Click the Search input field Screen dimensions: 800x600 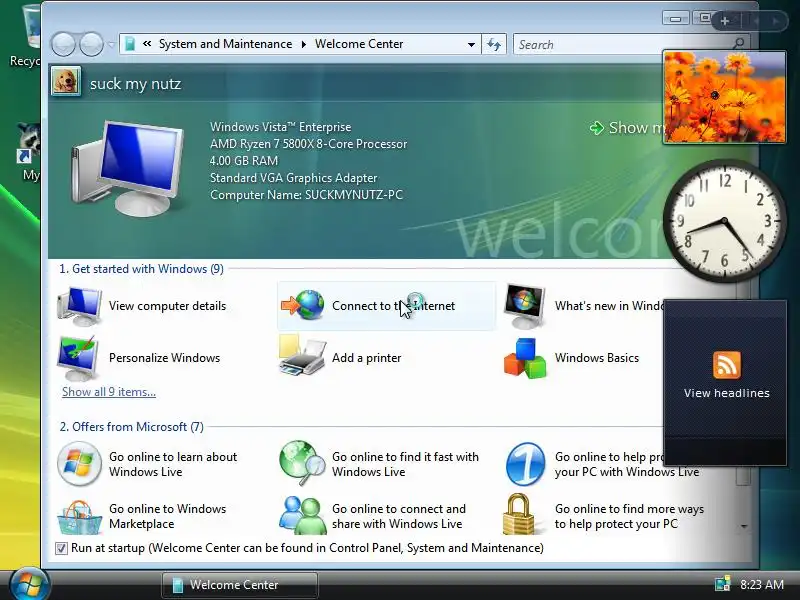click(x=622, y=44)
